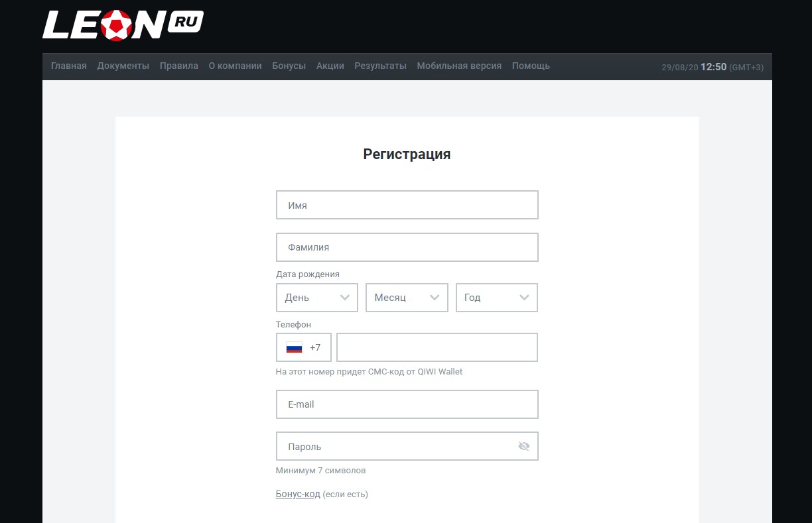
Task: Open the Месяц dropdown
Action: tap(407, 298)
